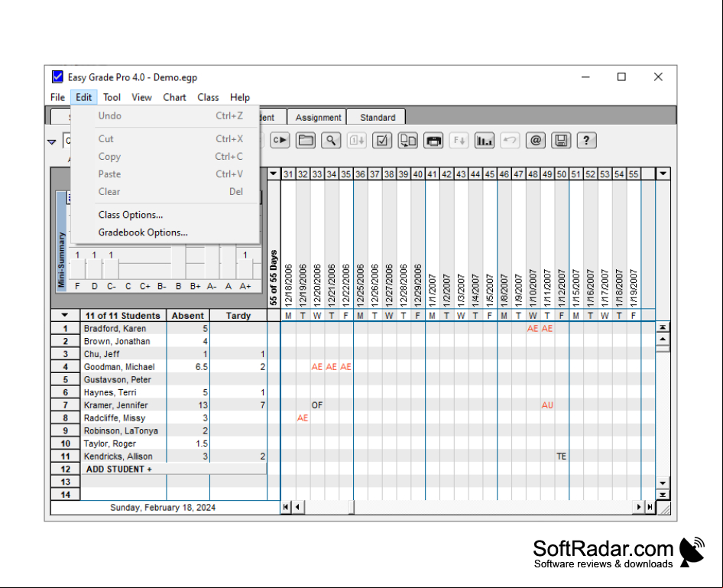
Task: Open the Chart menu
Action: tap(174, 97)
